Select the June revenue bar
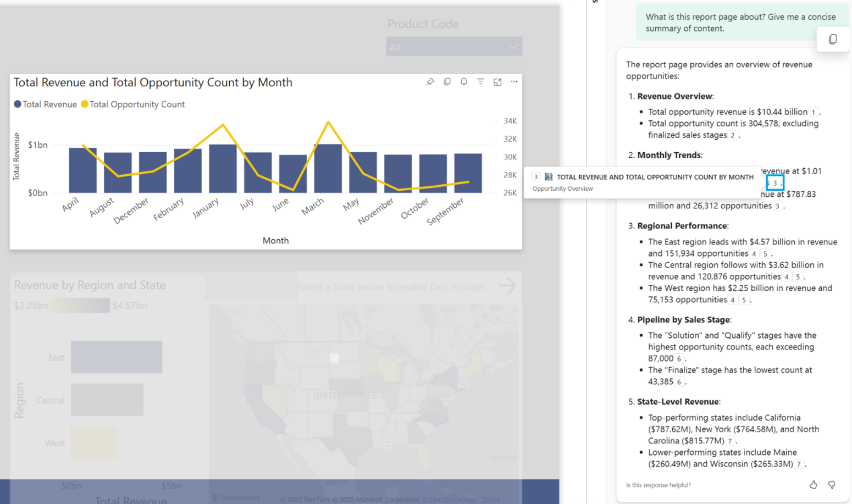 (x=293, y=174)
